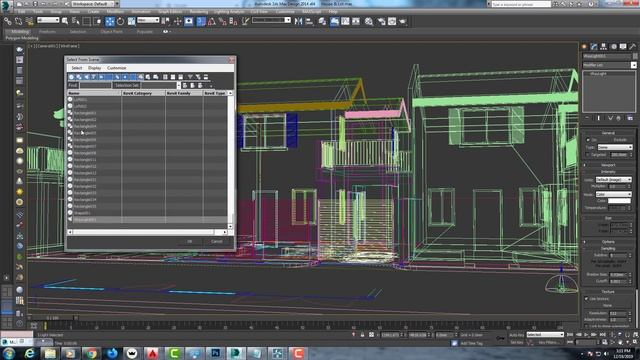640x360 pixels.
Task: Click the Align tool icon
Action: click(x=309, y=21)
